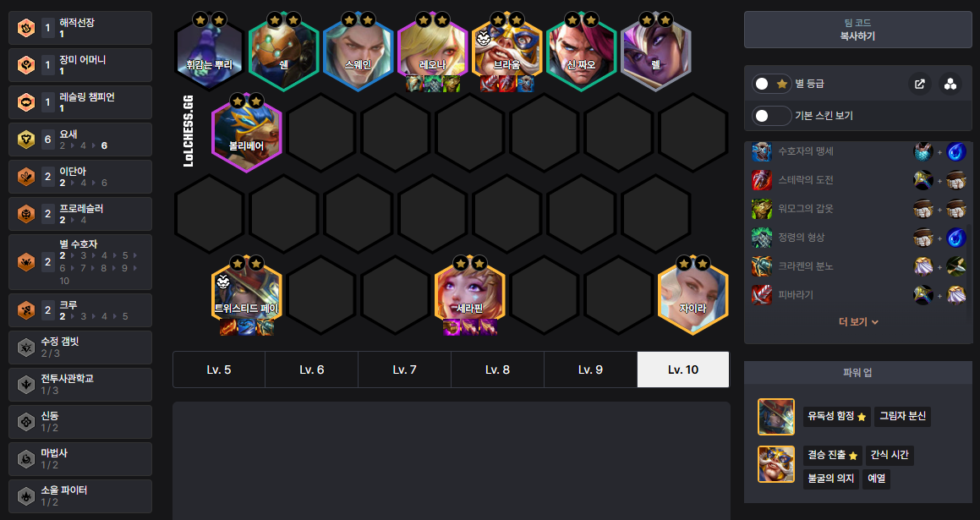The image size is (980, 520).
Task: Click the 트위스티드 페이트 power-up portrait
Action: [x=775, y=417]
